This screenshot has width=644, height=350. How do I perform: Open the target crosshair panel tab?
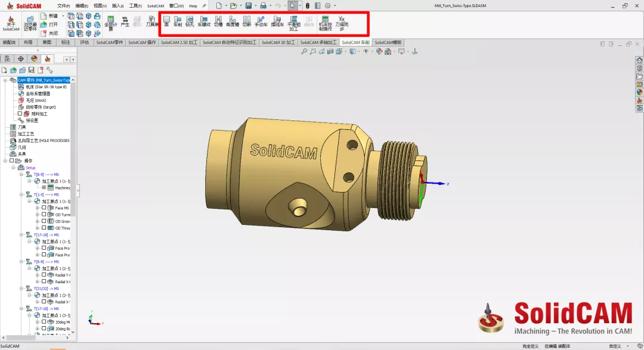pyautogui.click(x=20, y=59)
